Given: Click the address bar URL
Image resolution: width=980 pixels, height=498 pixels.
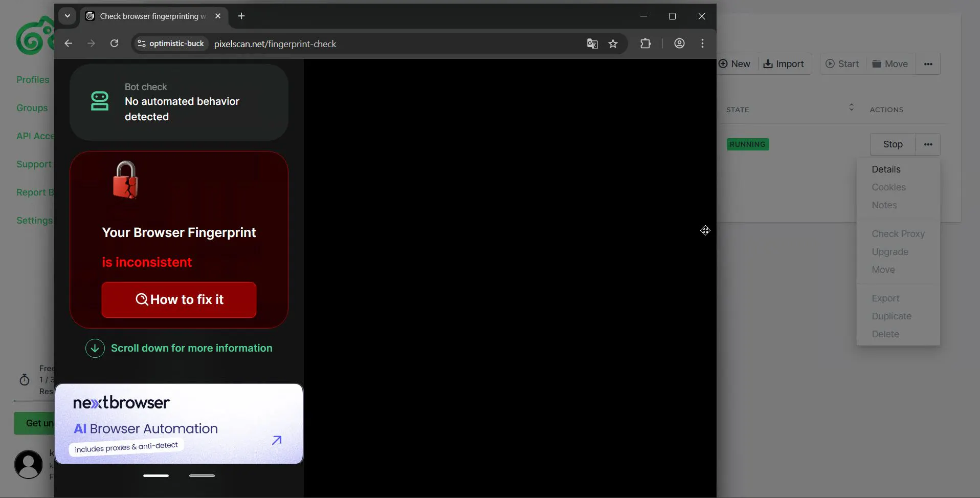Looking at the screenshot, I should [275, 44].
